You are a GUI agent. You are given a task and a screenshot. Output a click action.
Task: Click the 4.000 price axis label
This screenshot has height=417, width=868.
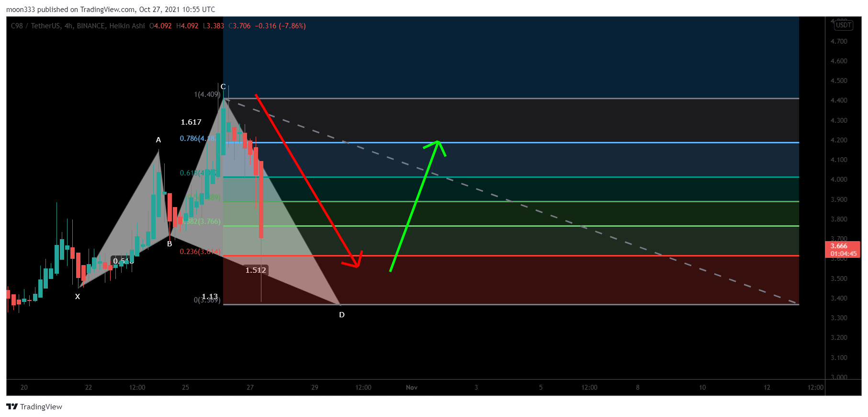[x=839, y=179]
